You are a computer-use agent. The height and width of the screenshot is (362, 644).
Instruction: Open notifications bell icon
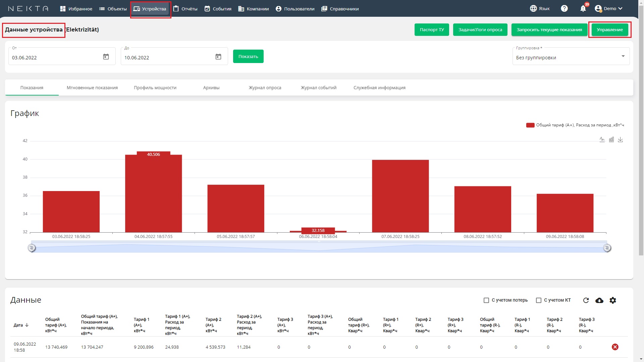pos(583,9)
